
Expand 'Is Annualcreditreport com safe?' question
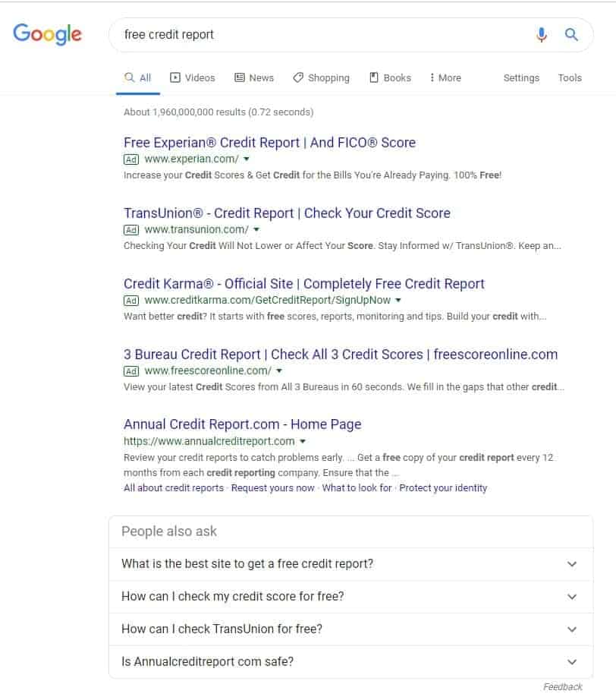(350, 661)
